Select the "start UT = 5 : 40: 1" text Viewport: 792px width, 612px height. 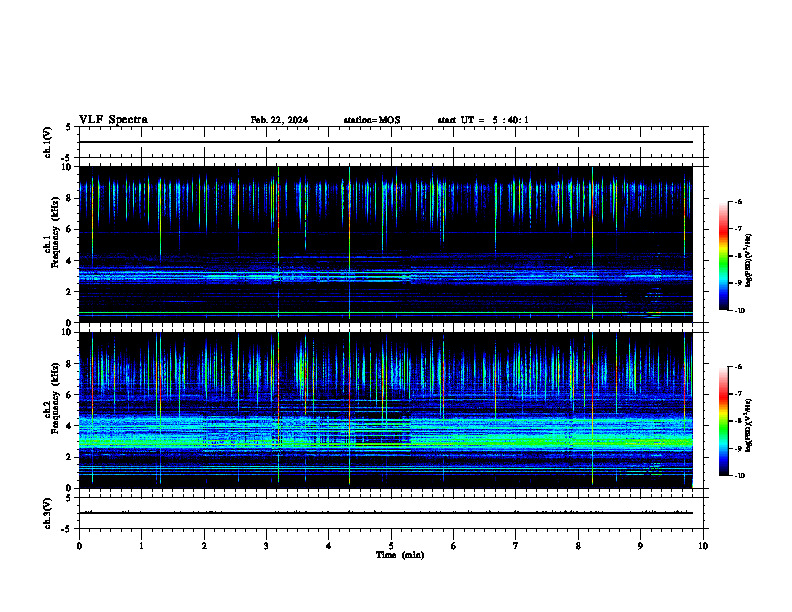point(483,120)
